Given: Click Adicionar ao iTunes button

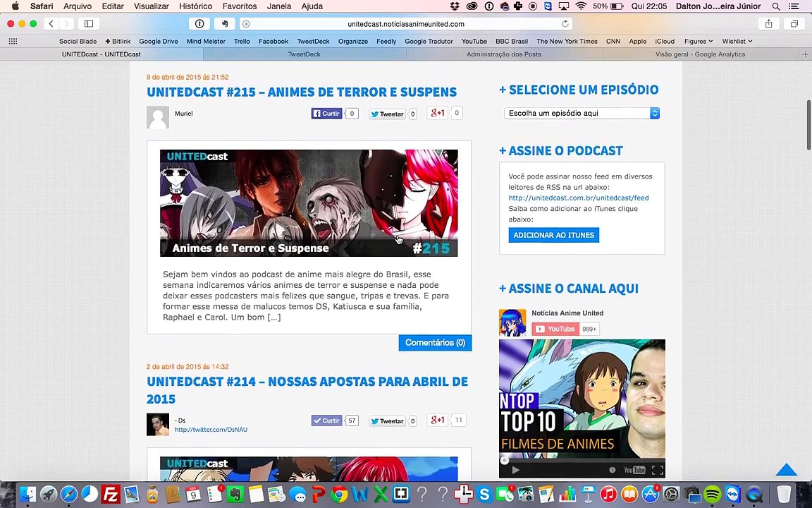Looking at the screenshot, I should click(x=553, y=235).
